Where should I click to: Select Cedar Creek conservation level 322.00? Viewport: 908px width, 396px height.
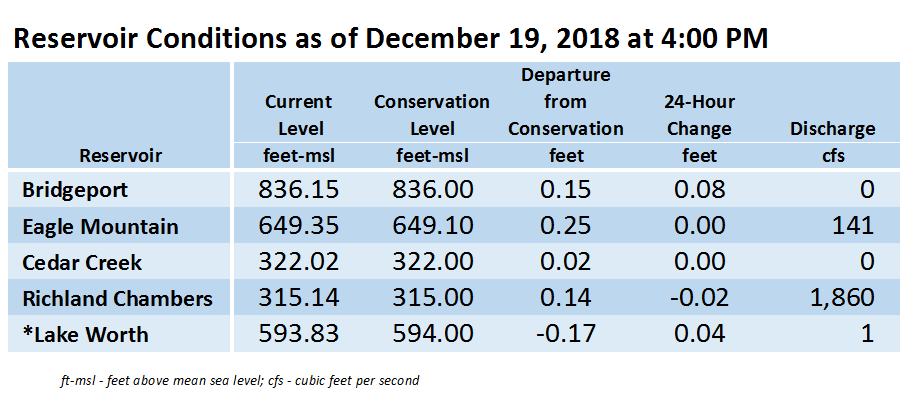pyautogui.click(x=432, y=263)
